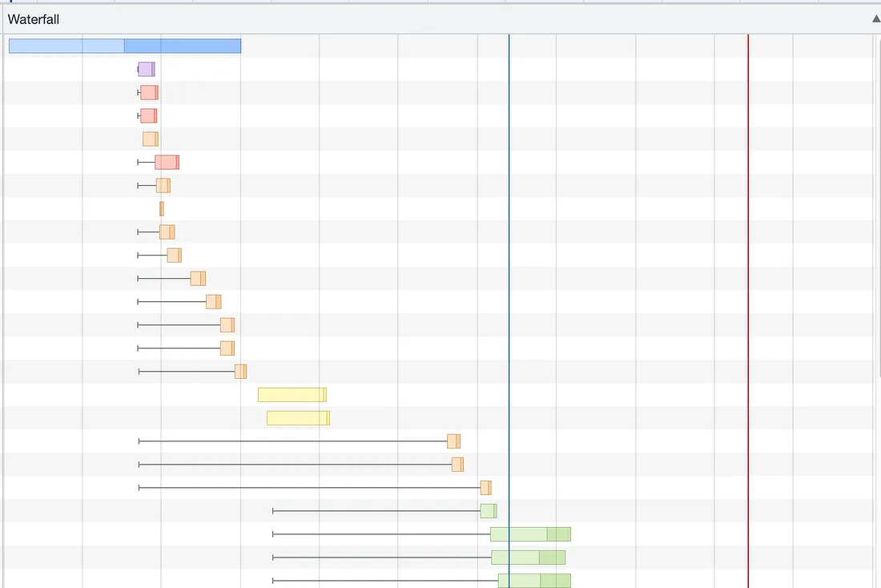Select the wide blue request bar at top
Viewport: 881px width, 588px height.
coord(125,46)
